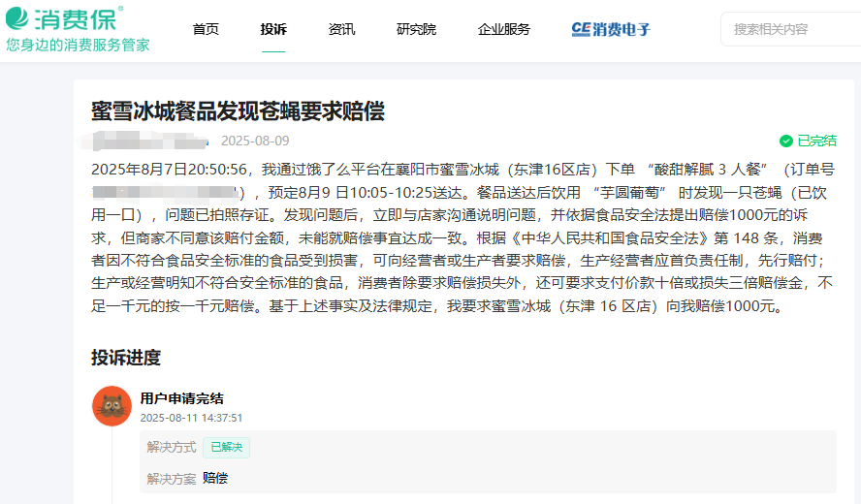The height and width of the screenshot is (504, 861).
Task: Click the 赔偿 solution value
Action: (215, 478)
